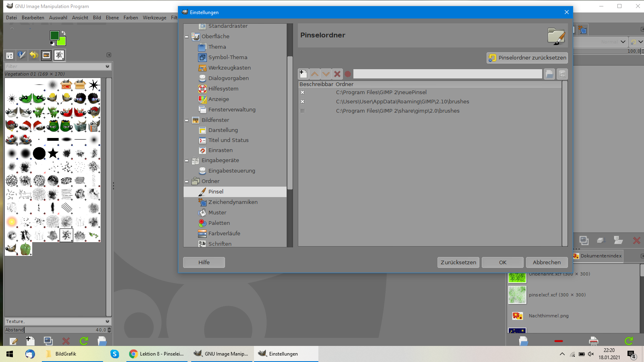Open the folder browse file chooser icon
Image resolution: width=644 pixels, height=362 pixels.
click(x=549, y=74)
